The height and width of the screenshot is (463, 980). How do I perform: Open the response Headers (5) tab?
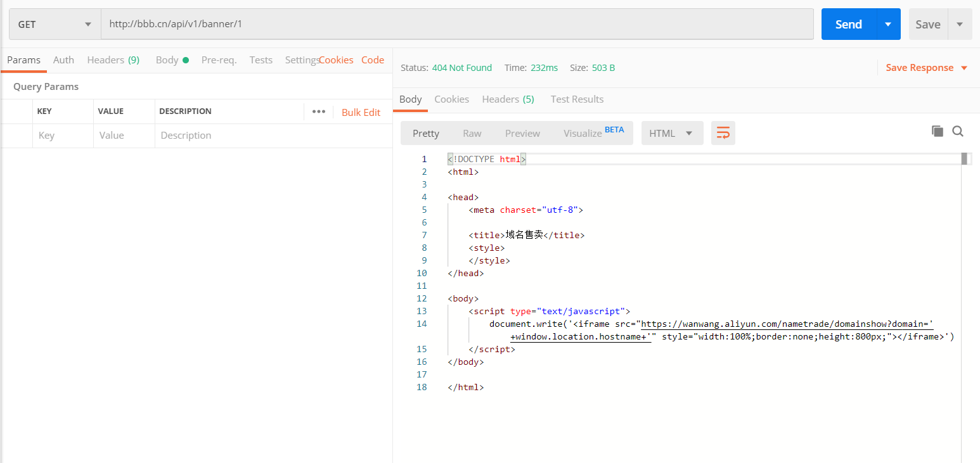click(508, 99)
